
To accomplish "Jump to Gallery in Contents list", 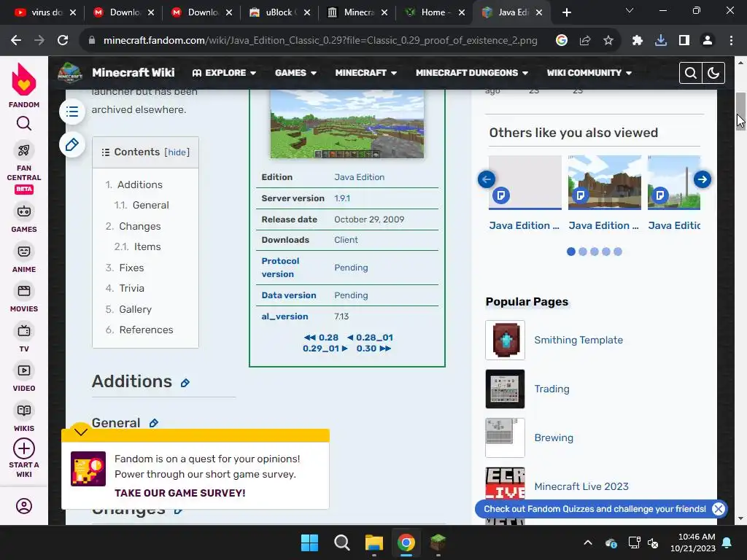I will pos(135,309).
